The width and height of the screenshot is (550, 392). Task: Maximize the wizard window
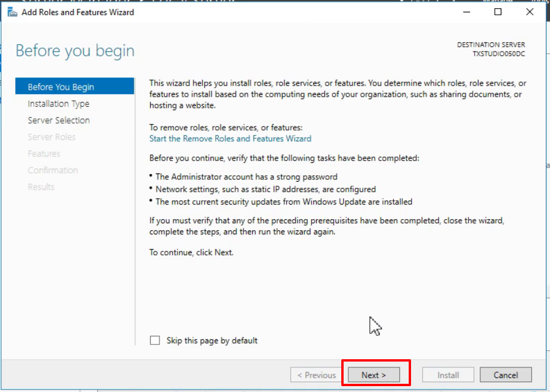tap(498, 12)
